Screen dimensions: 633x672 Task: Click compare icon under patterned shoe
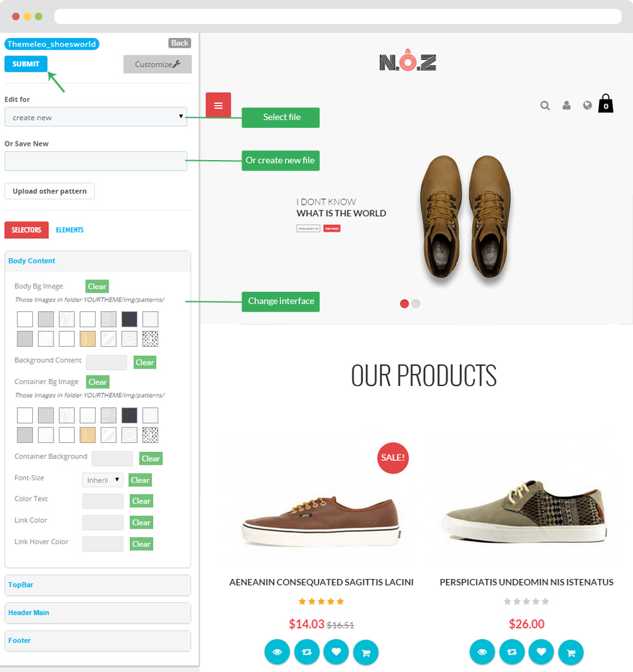point(512,652)
